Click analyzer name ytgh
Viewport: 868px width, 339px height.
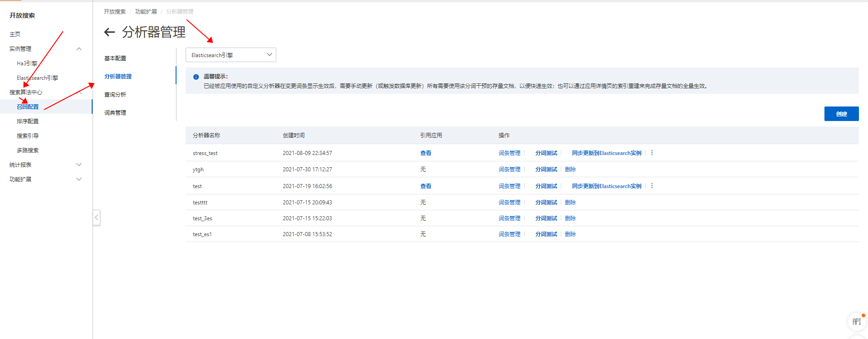click(x=198, y=169)
